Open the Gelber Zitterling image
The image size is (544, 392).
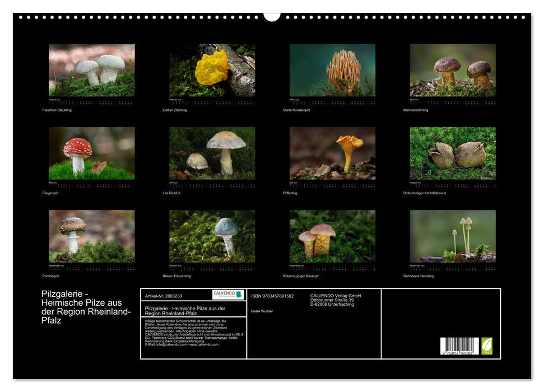(212, 71)
